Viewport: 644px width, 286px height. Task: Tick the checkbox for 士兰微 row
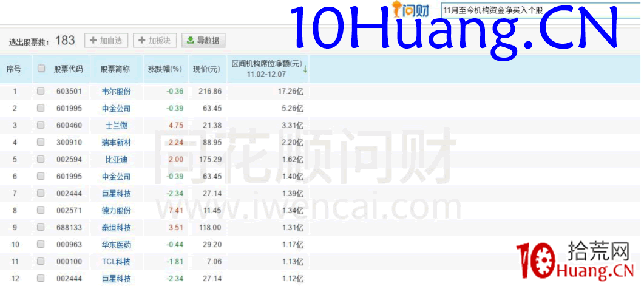41,125
